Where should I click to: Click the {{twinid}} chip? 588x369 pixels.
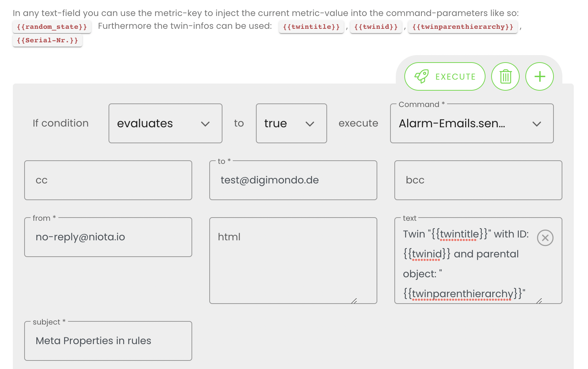pyautogui.click(x=376, y=27)
